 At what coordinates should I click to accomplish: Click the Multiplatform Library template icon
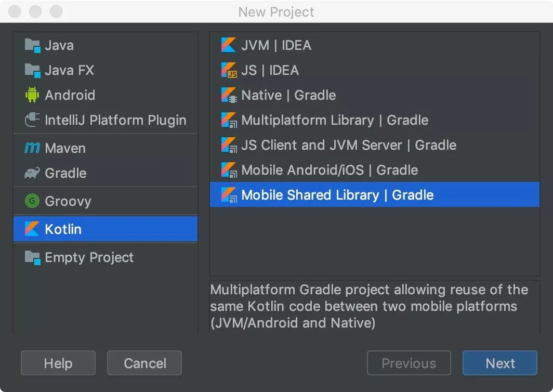(x=229, y=120)
